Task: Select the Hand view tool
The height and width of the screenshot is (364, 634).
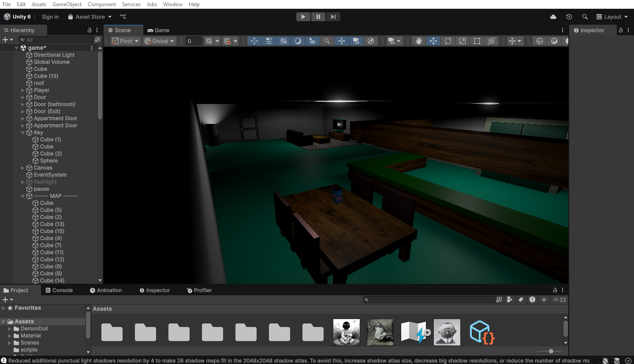Action: tap(418, 41)
